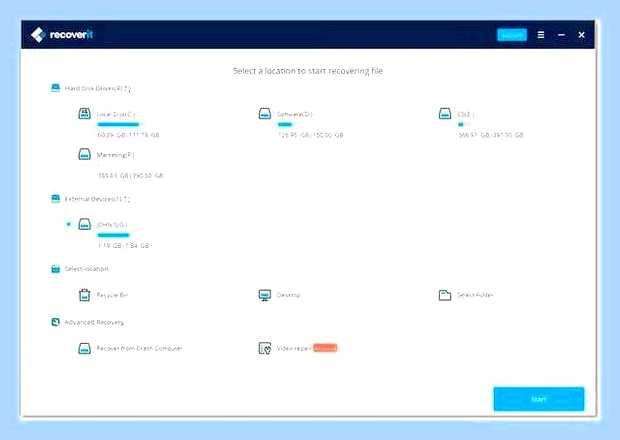Click the Hard Disk Drives section icon

point(55,88)
